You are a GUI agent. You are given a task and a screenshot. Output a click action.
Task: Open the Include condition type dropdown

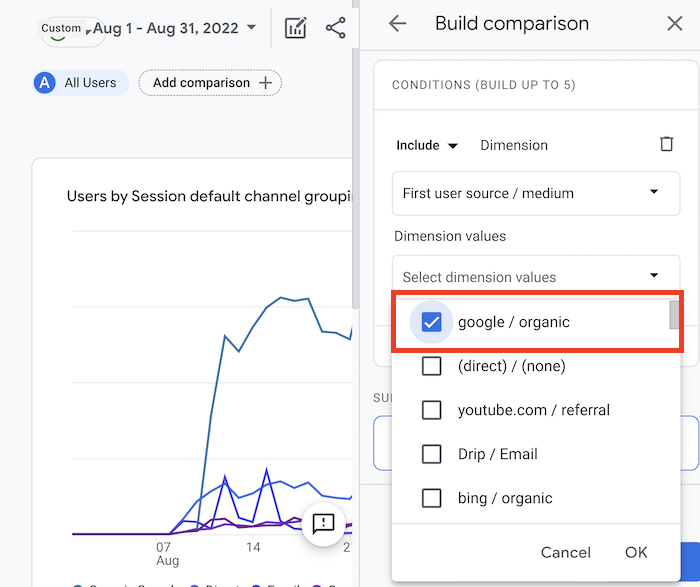(x=427, y=145)
